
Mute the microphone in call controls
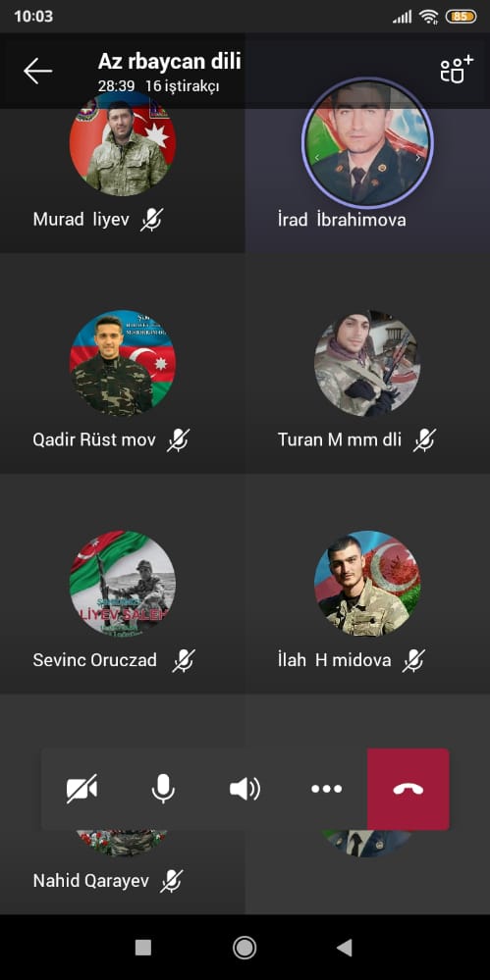(x=163, y=788)
